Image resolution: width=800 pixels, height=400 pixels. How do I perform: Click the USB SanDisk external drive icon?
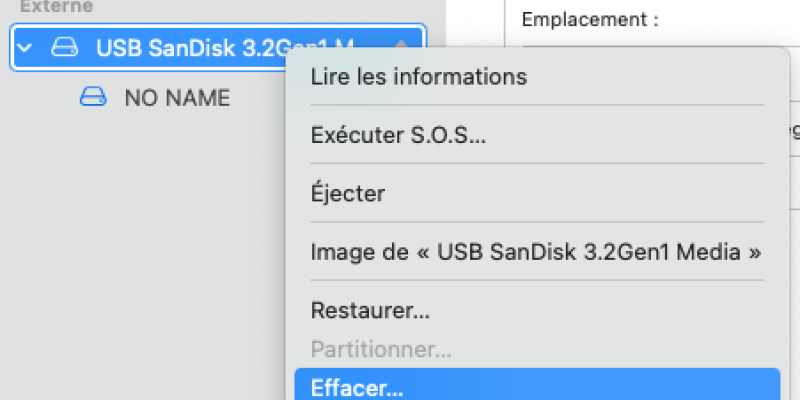point(64,47)
